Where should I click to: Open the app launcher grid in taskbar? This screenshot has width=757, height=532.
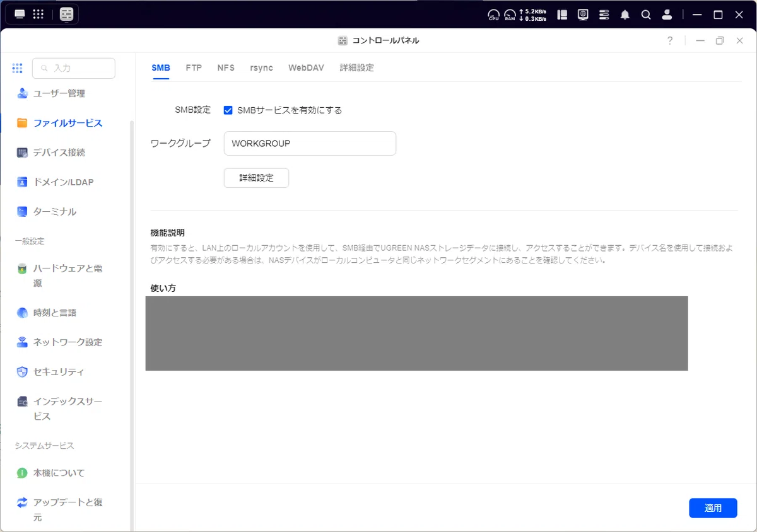point(38,14)
